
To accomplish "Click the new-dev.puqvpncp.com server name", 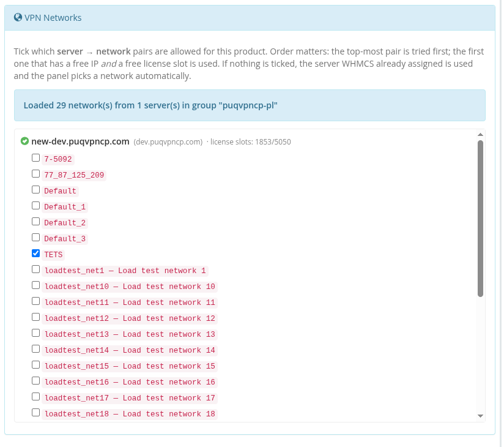I will pyautogui.click(x=80, y=141).
